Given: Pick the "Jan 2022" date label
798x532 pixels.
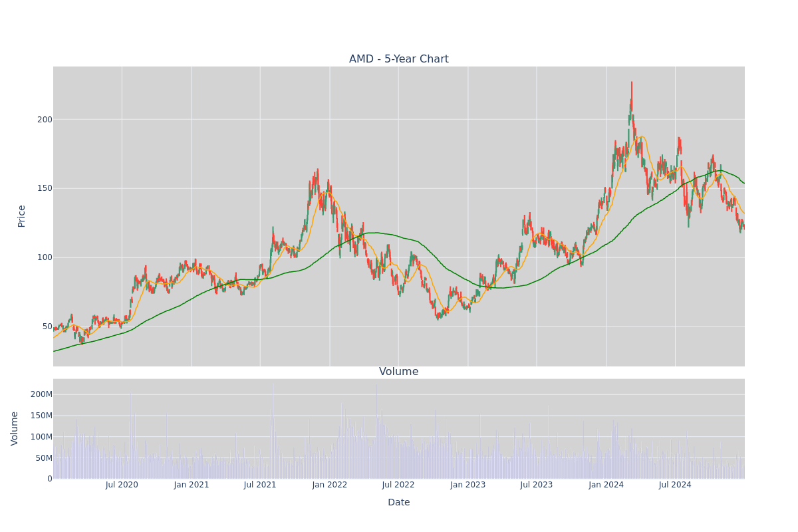Looking at the screenshot, I should 330,485.
